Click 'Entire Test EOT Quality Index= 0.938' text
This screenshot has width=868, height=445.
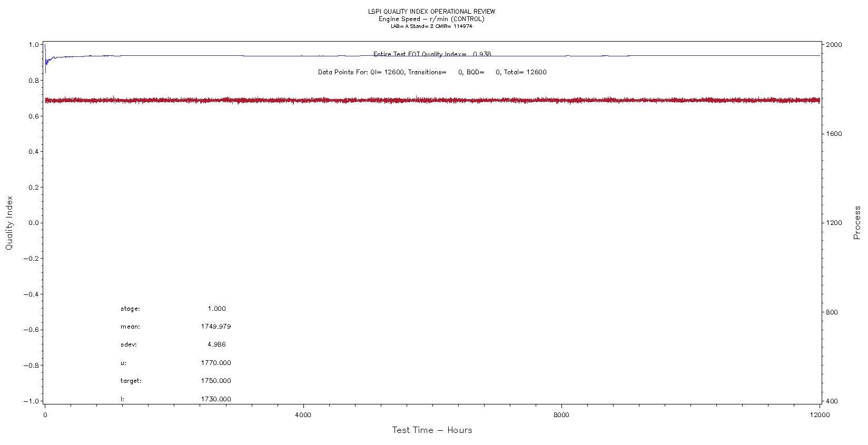click(x=432, y=54)
